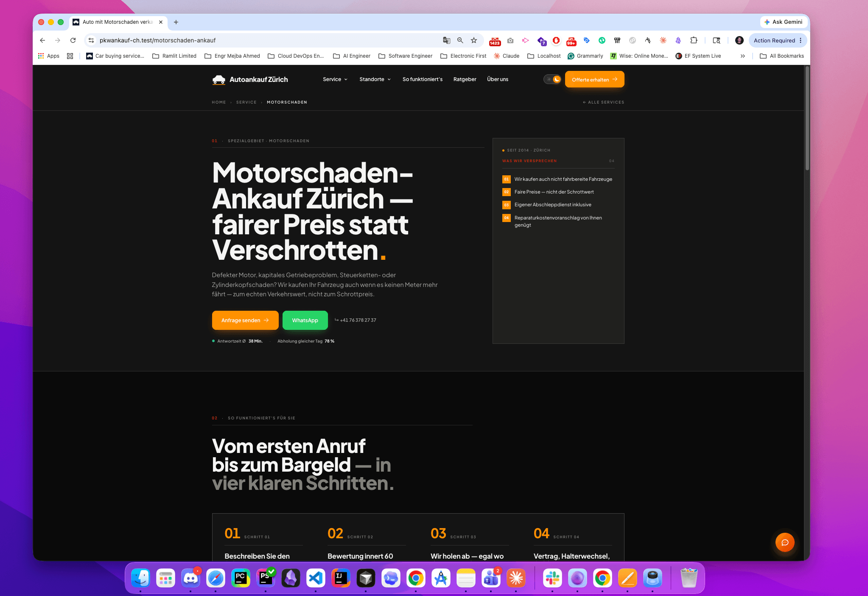This screenshot has width=868, height=596.
Task: Call the phone number +41 76 378 27 37
Action: pos(355,320)
